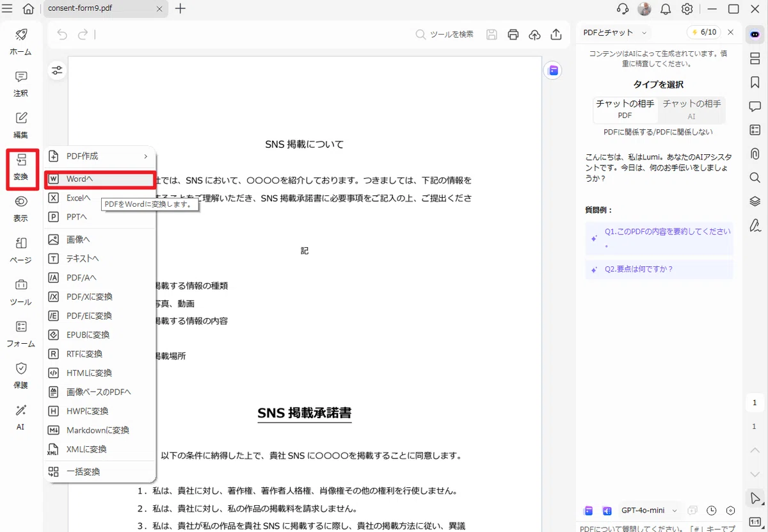Select PDF/Eに変換 menu entry
Screen dimensions: 768x532
[99, 316]
